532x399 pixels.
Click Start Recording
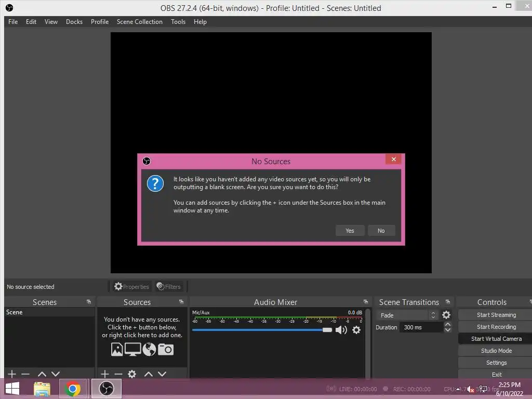(x=496, y=327)
